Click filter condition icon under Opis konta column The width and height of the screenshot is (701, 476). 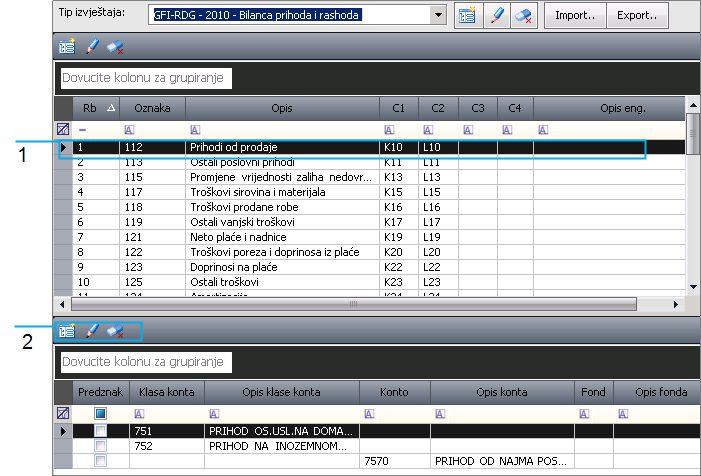pos(440,414)
